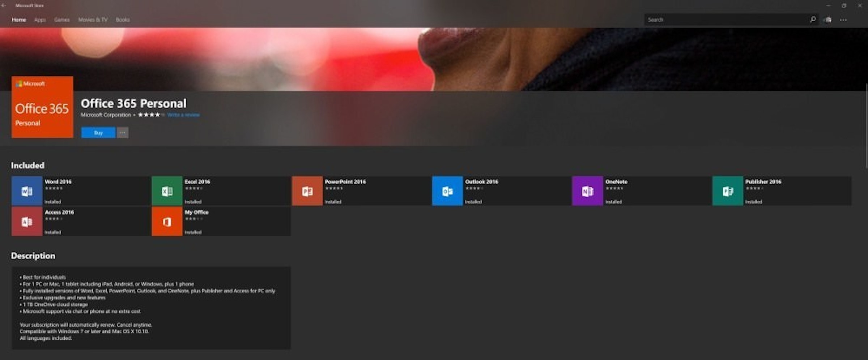Click the search magnifier icon
The image size is (868, 360).
click(x=813, y=20)
